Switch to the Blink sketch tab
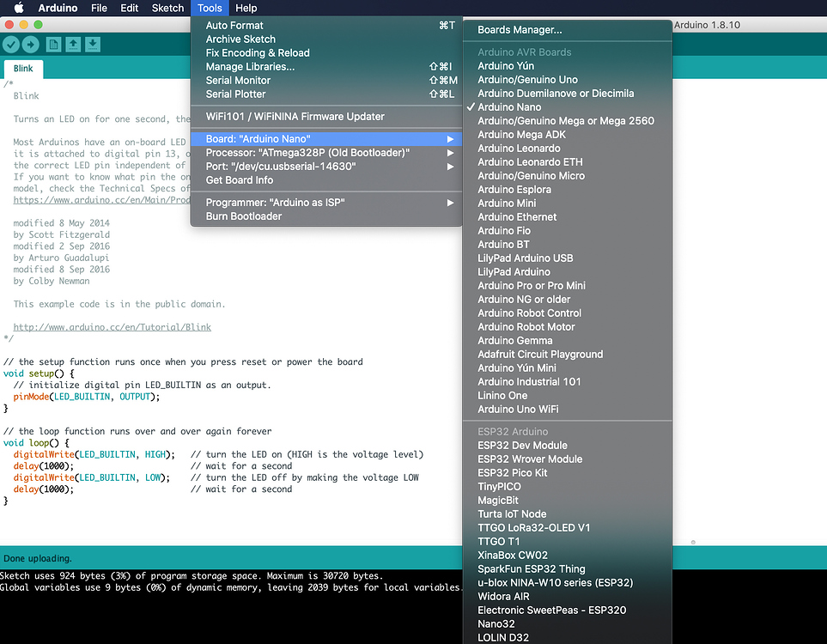The width and height of the screenshot is (827, 644). click(x=23, y=68)
